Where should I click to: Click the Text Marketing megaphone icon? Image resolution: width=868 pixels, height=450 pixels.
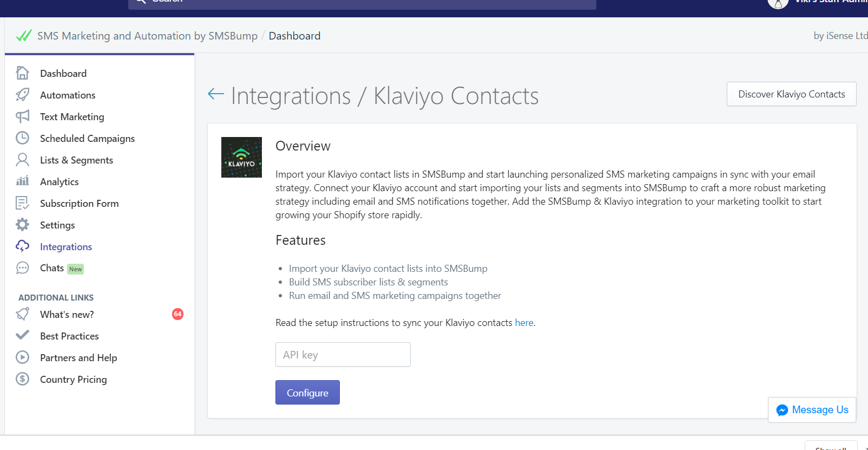point(22,116)
